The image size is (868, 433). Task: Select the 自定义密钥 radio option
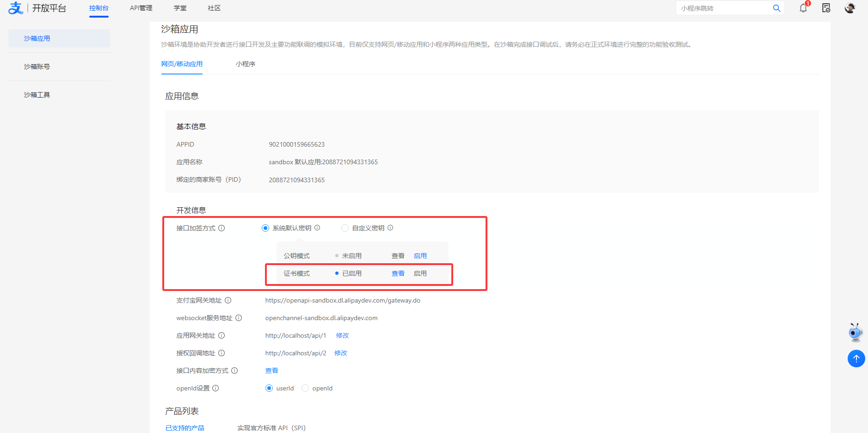click(345, 228)
